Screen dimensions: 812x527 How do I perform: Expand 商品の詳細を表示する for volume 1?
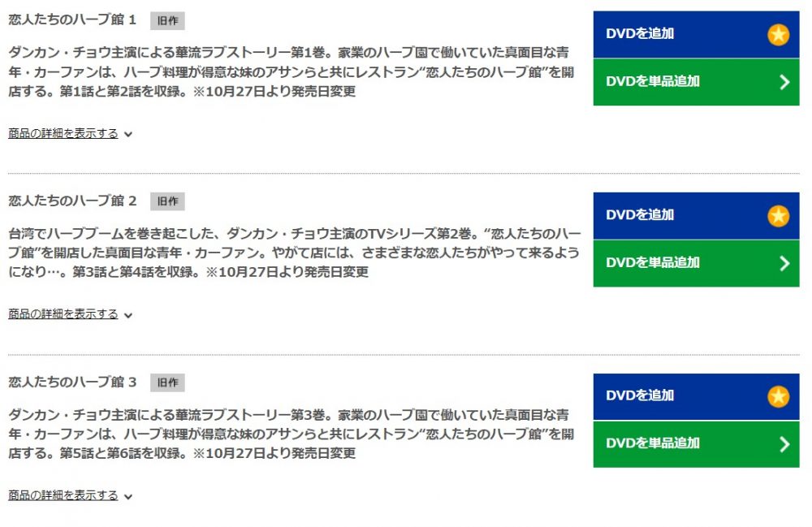click(63, 133)
